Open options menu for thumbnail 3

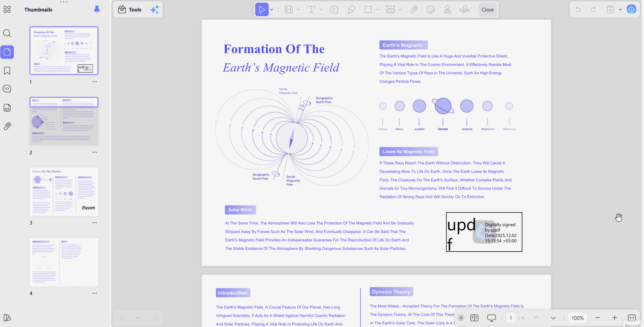click(x=95, y=223)
